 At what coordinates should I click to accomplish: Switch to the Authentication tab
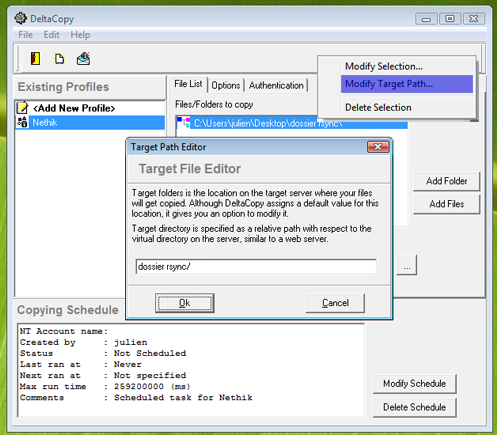click(x=276, y=85)
